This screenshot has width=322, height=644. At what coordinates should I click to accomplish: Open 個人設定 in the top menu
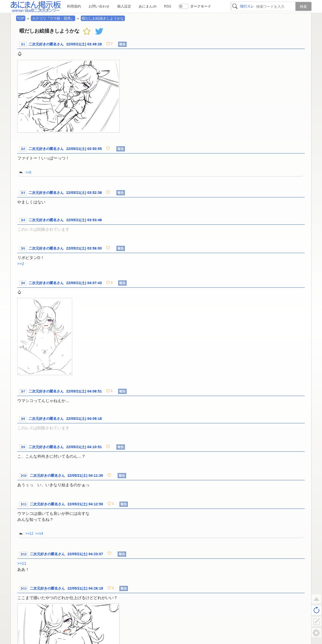tap(124, 6)
